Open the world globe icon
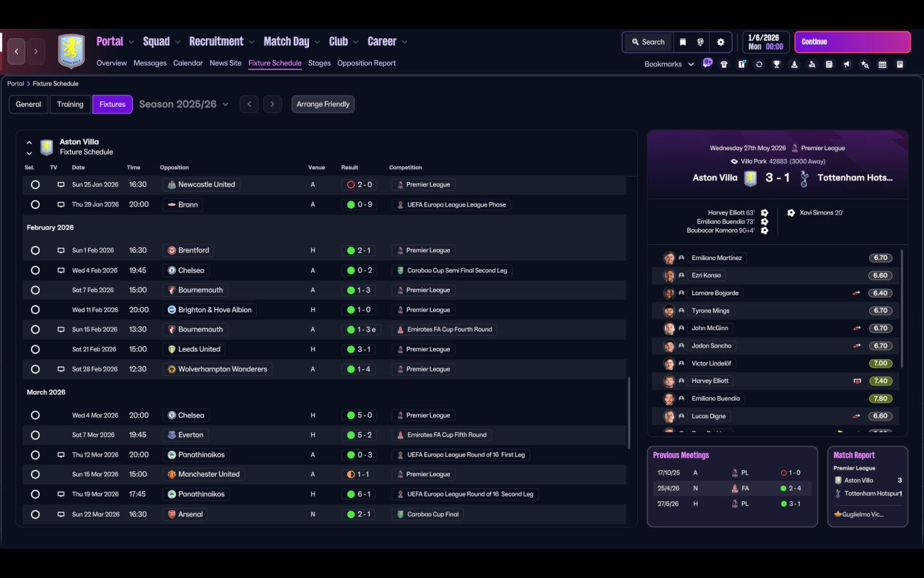Screen dimensions: 924x578 tap(700, 42)
